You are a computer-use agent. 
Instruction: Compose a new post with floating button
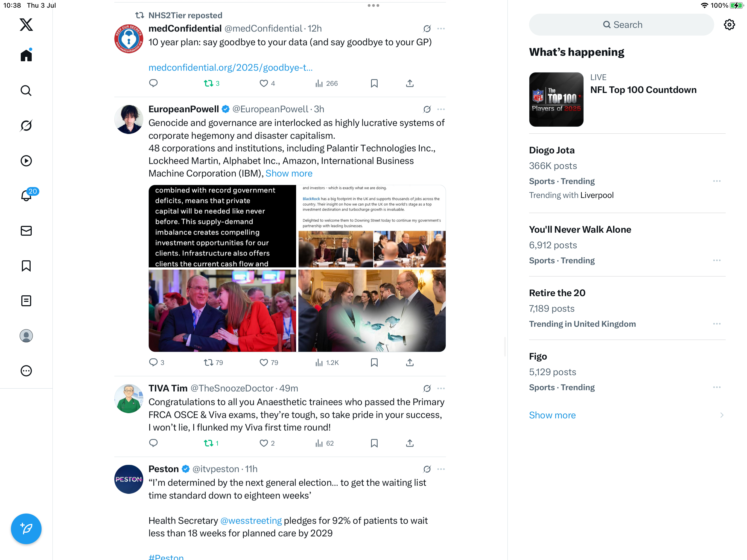(26, 529)
